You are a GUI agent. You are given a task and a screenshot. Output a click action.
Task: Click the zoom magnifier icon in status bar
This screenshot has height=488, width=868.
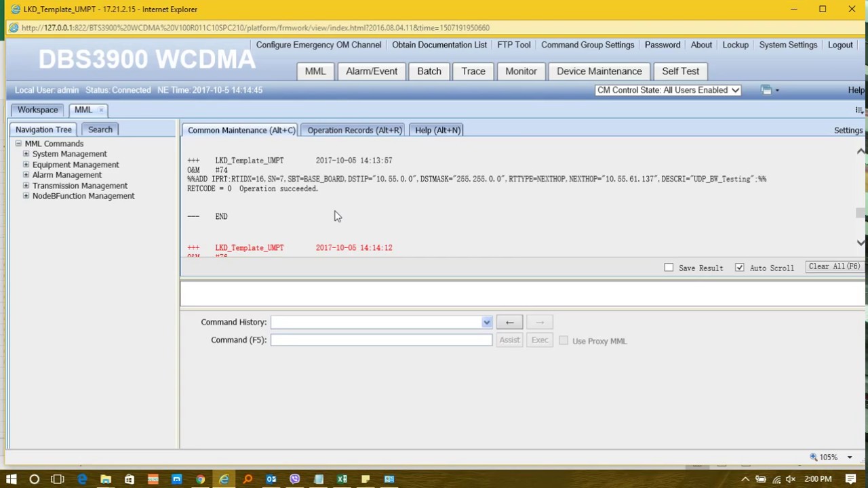[x=814, y=457]
